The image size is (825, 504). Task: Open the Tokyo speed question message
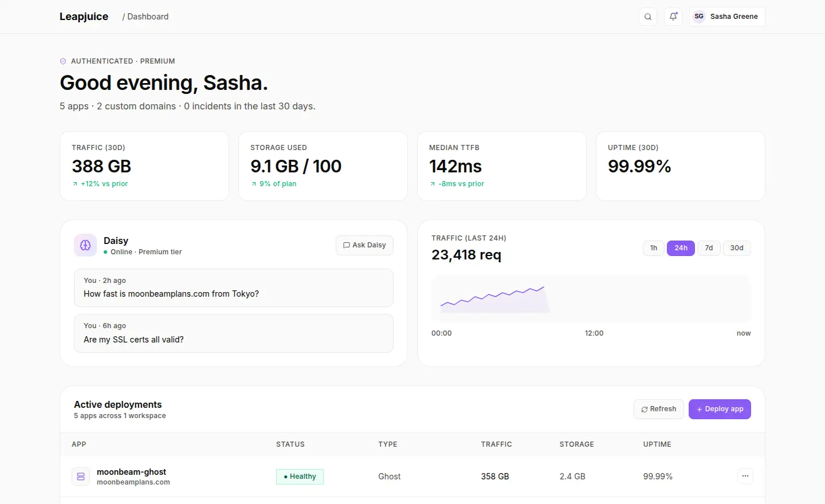234,288
